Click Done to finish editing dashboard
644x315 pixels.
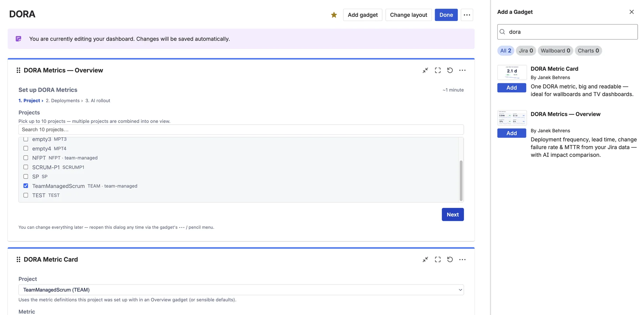click(446, 15)
